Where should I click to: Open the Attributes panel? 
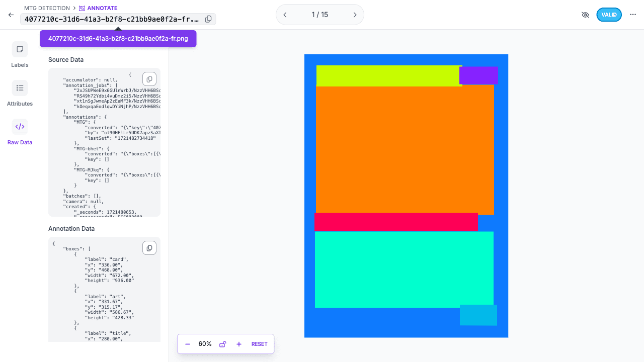[x=20, y=88]
